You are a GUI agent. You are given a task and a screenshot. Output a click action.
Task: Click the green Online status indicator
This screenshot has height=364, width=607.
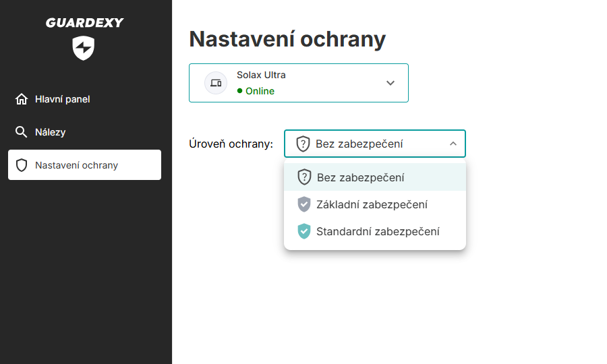click(x=256, y=91)
